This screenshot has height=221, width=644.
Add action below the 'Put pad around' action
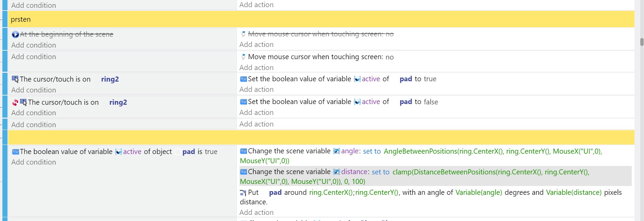coord(256,213)
